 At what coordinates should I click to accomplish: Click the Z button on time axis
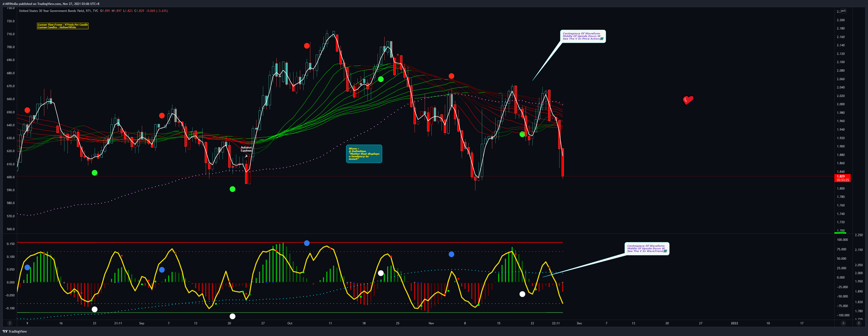(x=10, y=323)
